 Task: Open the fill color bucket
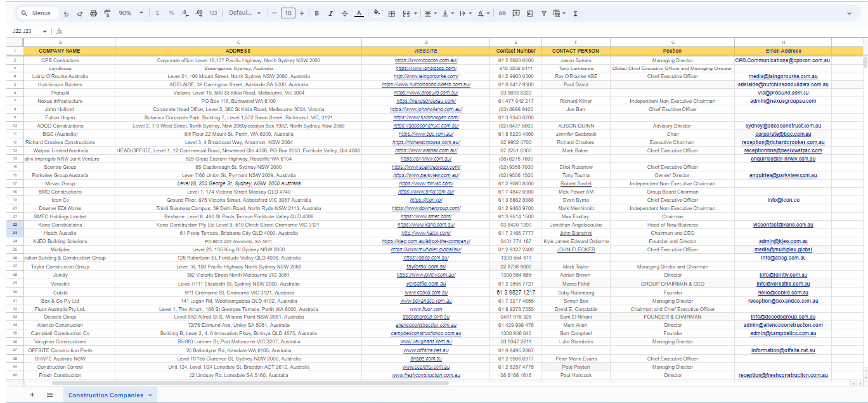click(377, 13)
